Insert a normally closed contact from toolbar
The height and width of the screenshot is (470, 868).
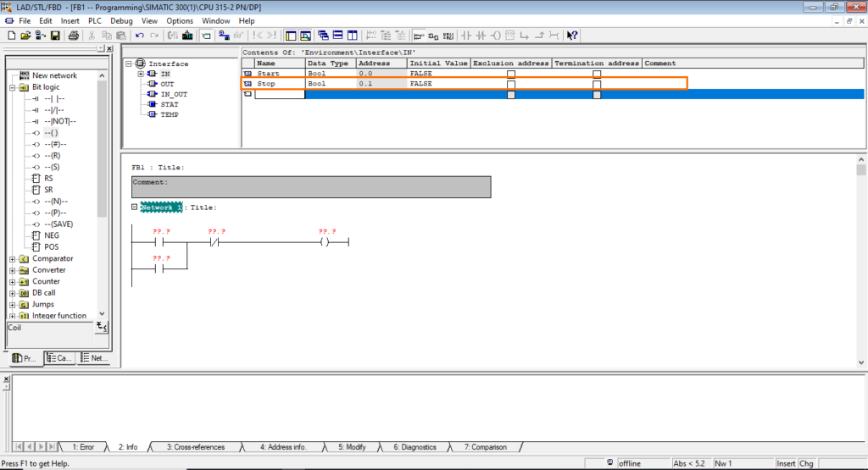click(481, 36)
